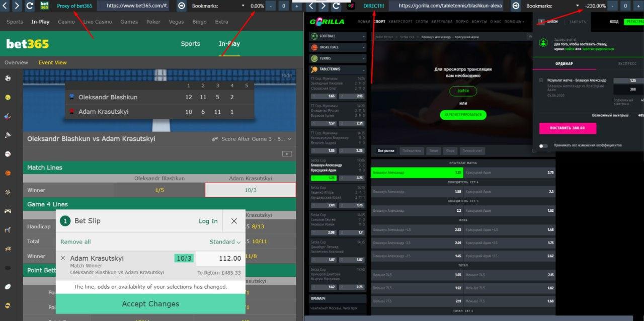Click the 112.00 stake field in Bet Slip
Image resolution: width=644 pixels, height=321 pixels.
[220, 259]
